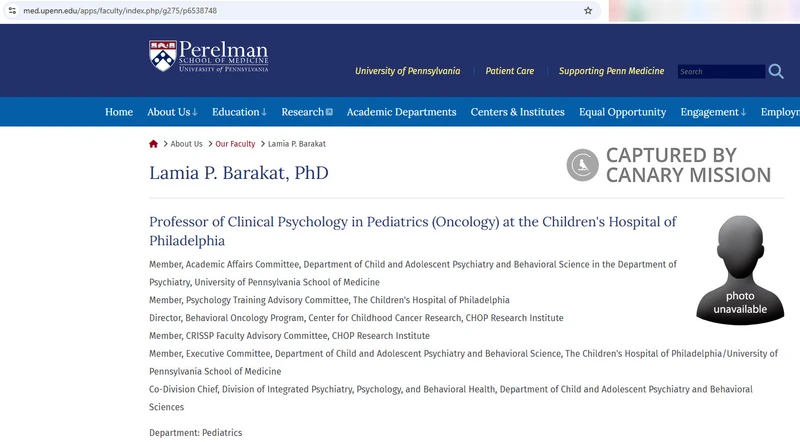The height and width of the screenshot is (442, 800).
Task: Open the Research menu item
Action: coord(307,112)
